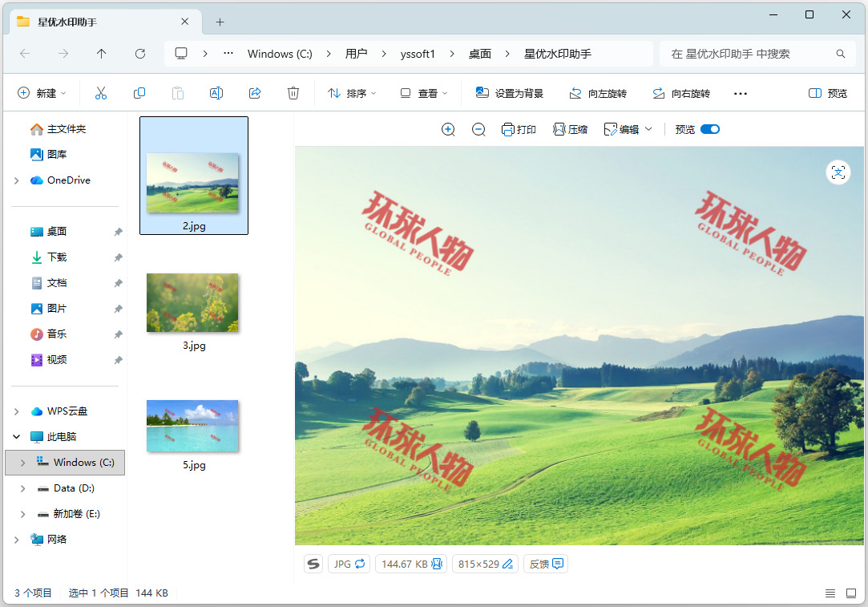Click 设置为背景 set as background
This screenshot has width=868, height=607.
coord(509,93)
